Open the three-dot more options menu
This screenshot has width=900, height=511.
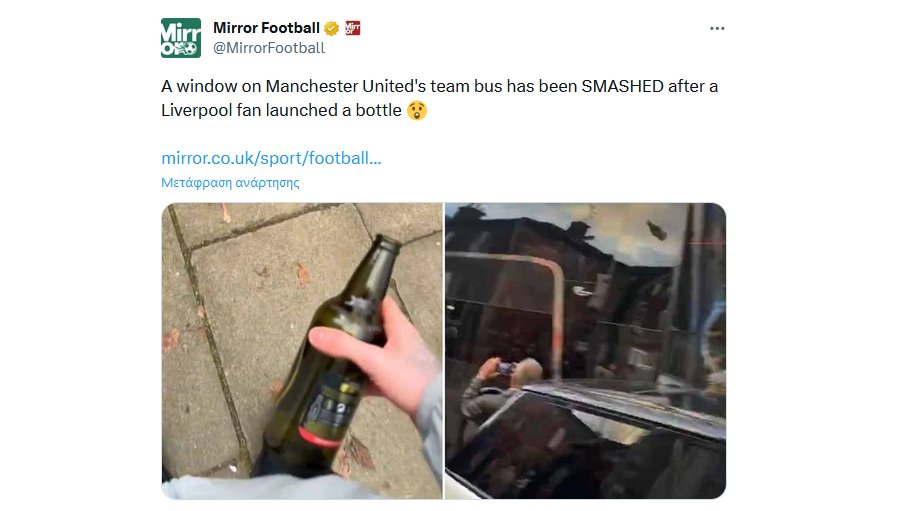[717, 28]
